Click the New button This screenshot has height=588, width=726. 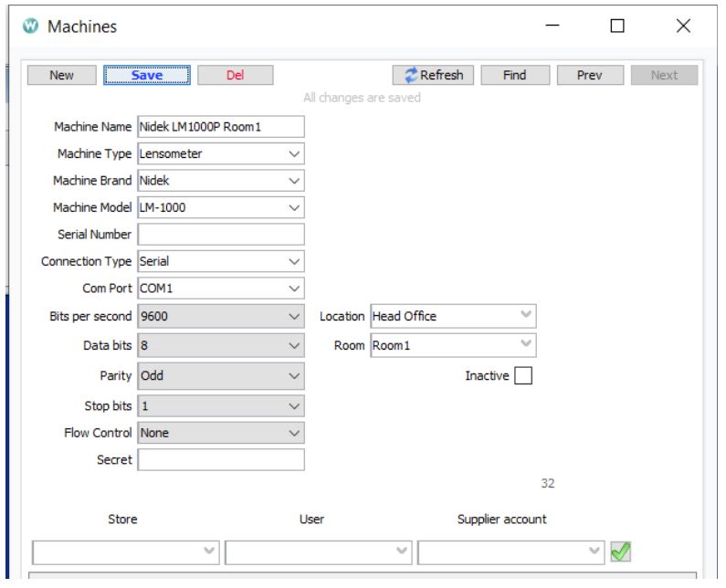61,76
